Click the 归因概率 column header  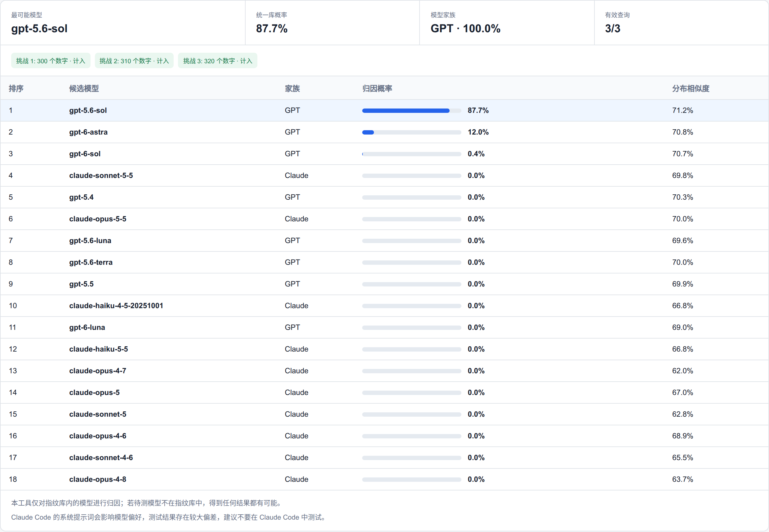coord(377,88)
